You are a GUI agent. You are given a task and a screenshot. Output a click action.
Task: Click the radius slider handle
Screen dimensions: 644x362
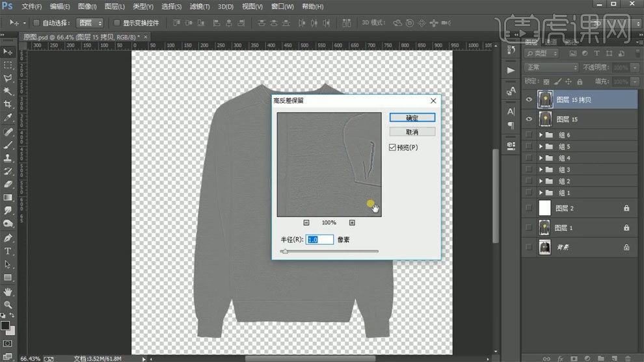(284, 251)
